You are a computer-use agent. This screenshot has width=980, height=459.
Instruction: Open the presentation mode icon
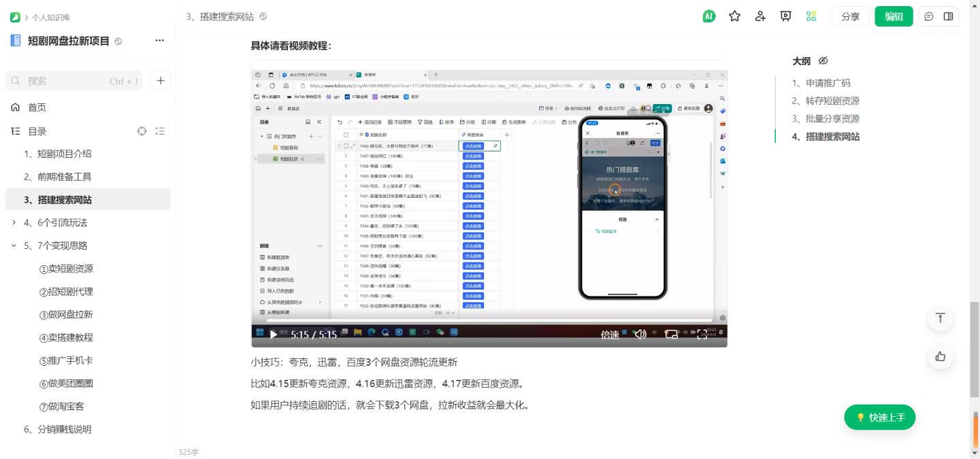click(785, 16)
